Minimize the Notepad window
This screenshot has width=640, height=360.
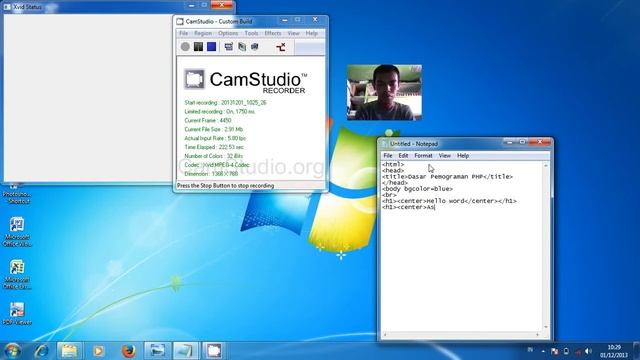(x=509, y=142)
